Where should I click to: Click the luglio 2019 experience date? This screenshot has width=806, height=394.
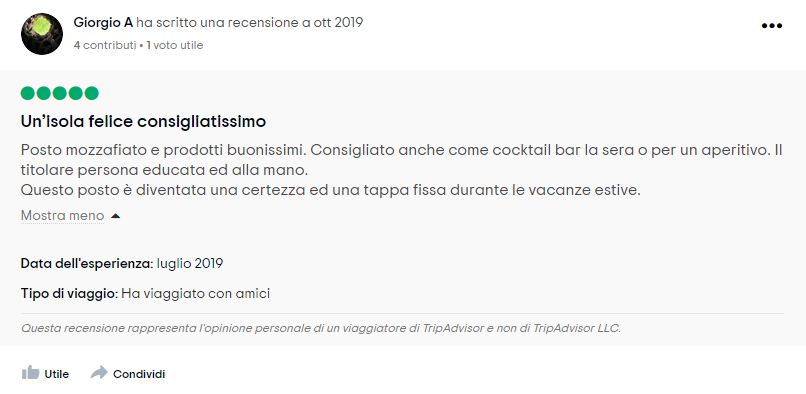point(190,264)
